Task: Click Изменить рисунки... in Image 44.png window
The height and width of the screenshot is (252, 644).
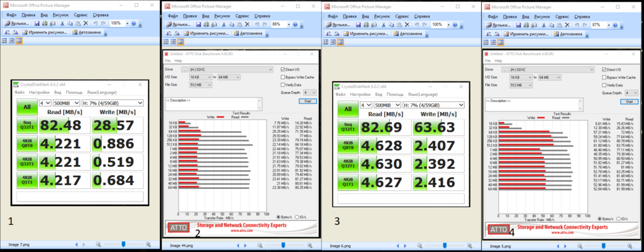Action: coord(206,33)
